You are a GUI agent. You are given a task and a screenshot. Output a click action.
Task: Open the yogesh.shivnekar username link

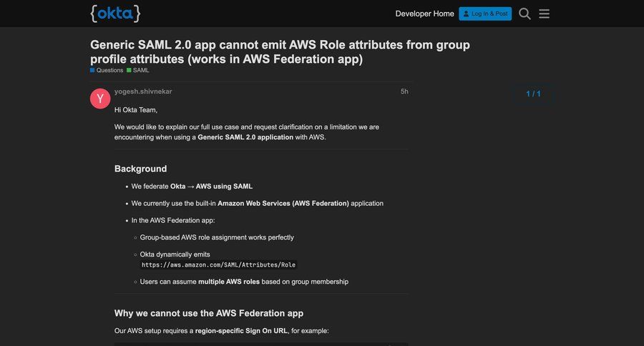pyautogui.click(x=143, y=92)
